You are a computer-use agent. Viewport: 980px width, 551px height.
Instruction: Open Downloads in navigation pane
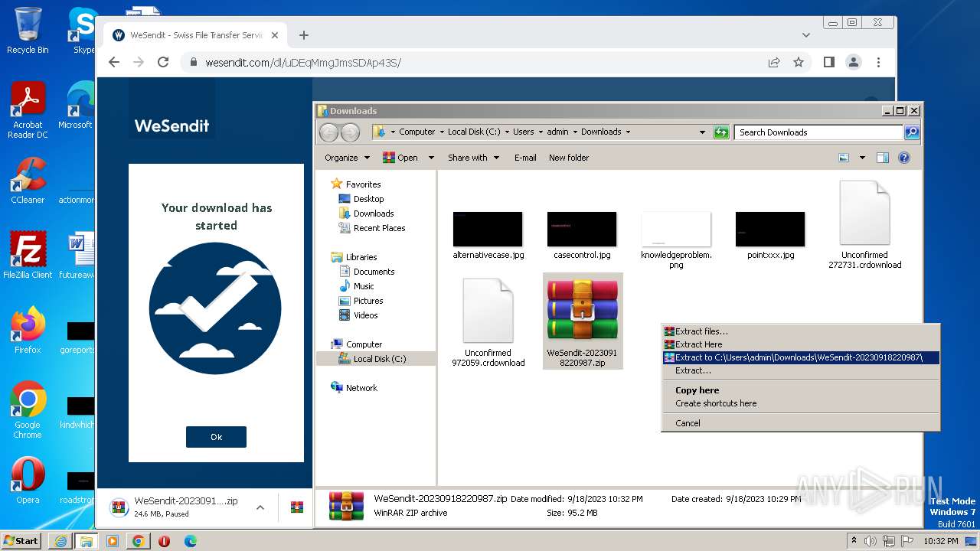click(373, 214)
